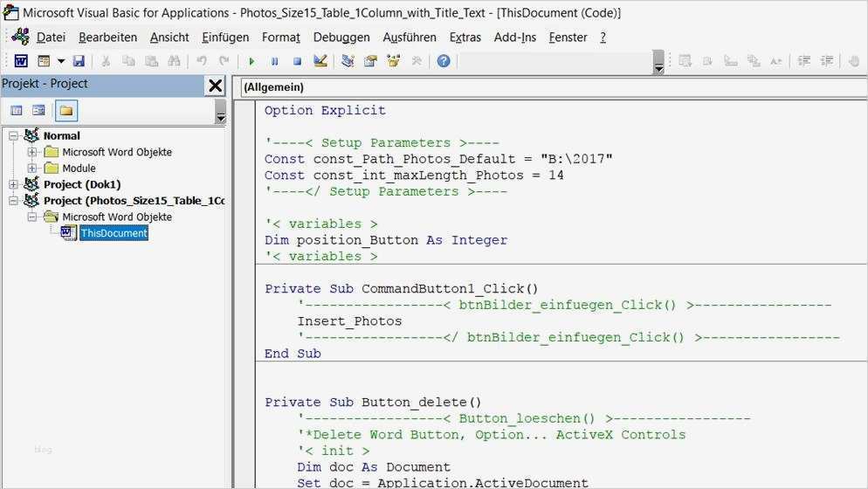Open the toolbar options overflow arrow

point(658,62)
